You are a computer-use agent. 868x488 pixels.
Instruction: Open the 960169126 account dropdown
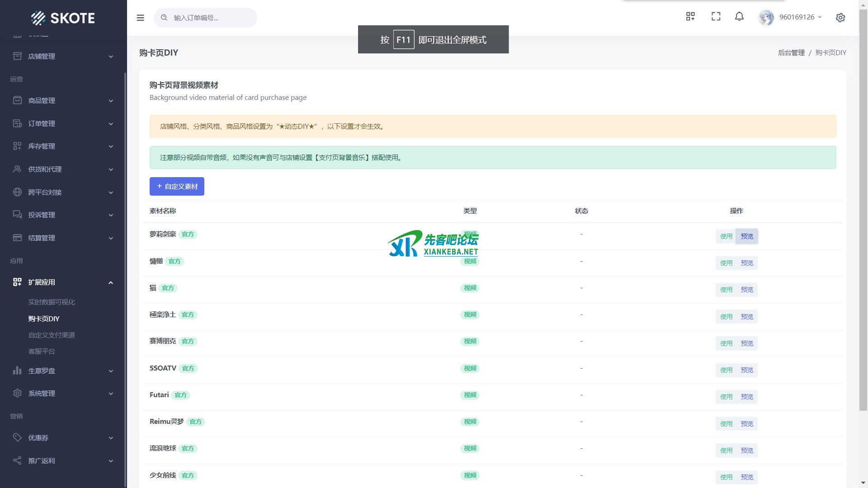tap(800, 17)
